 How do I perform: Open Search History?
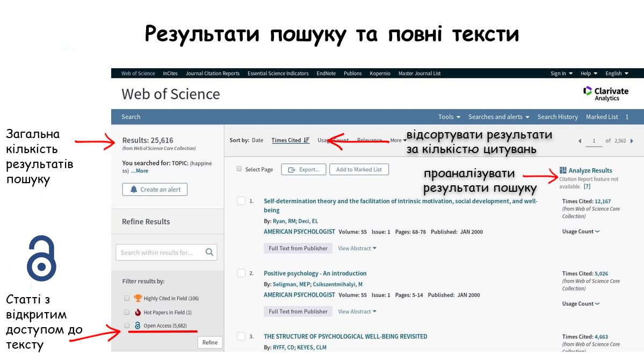click(558, 117)
